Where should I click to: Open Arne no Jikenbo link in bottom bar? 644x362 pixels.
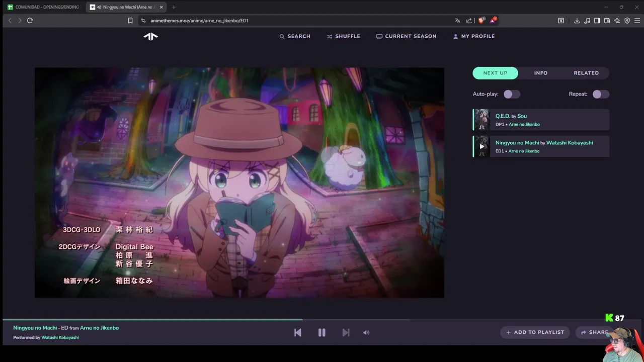[x=99, y=328]
